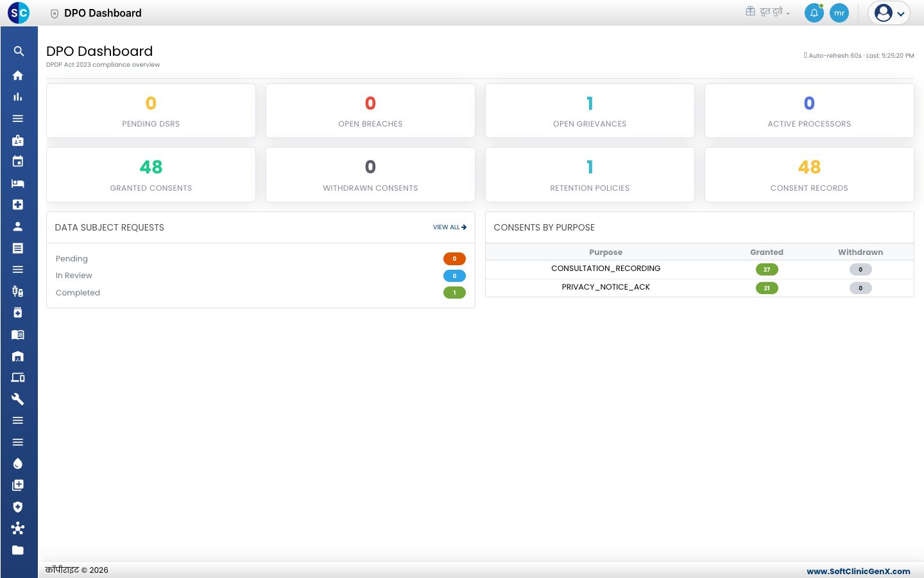Viewport: 924px width, 578px height.
Task: Open the folder icon in sidebar
Action: tap(18, 550)
